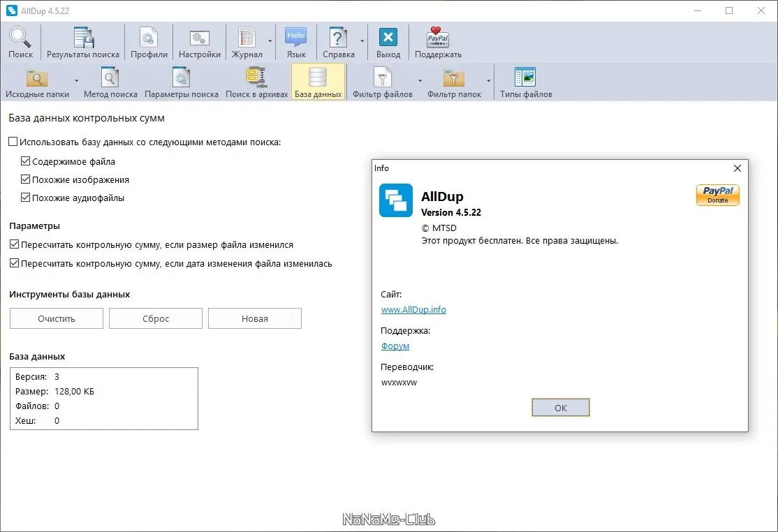Expand Исходные папки dropdown arrow
The height and width of the screenshot is (532, 778).
pyautogui.click(x=76, y=81)
